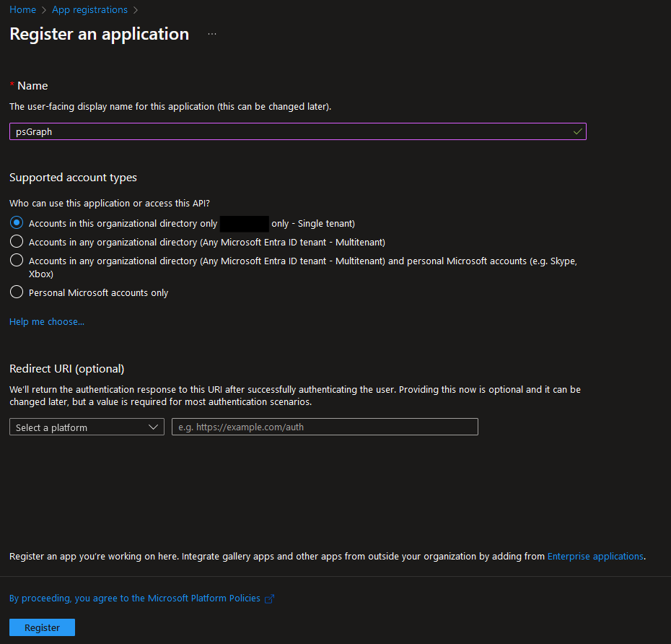Click the chevron icon on the platform selector
The width and height of the screenshot is (671, 644).
click(154, 427)
